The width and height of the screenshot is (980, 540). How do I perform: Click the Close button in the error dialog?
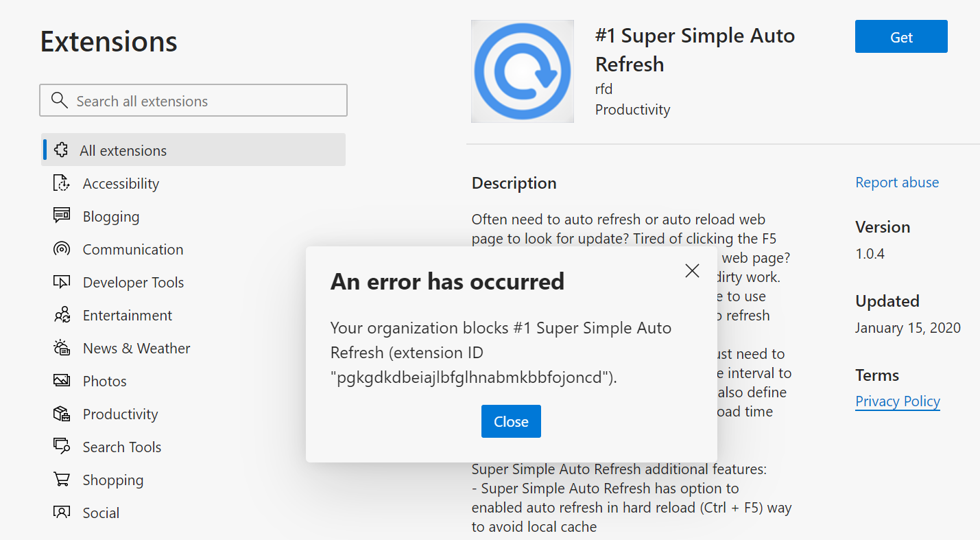(511, 421)
